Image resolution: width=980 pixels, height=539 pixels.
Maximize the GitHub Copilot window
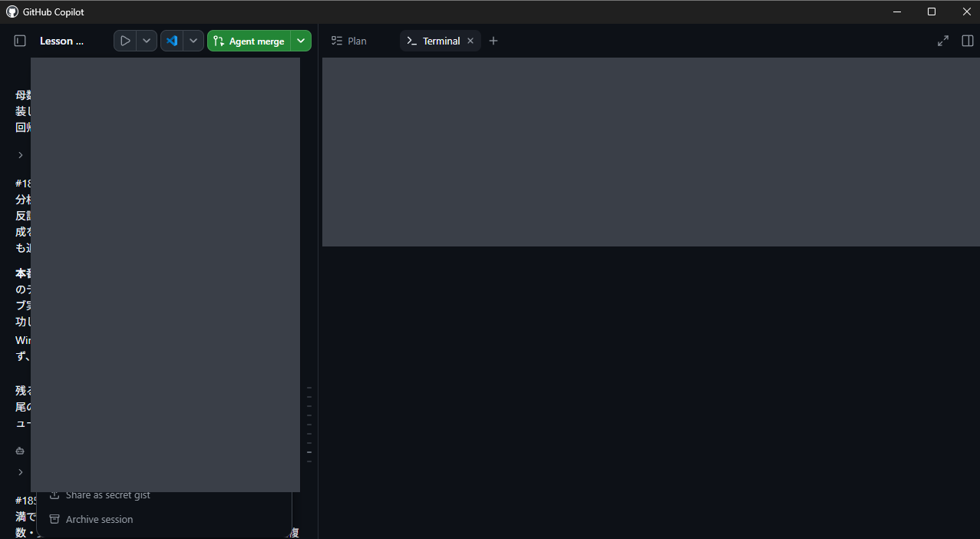(x=932, y=12)
